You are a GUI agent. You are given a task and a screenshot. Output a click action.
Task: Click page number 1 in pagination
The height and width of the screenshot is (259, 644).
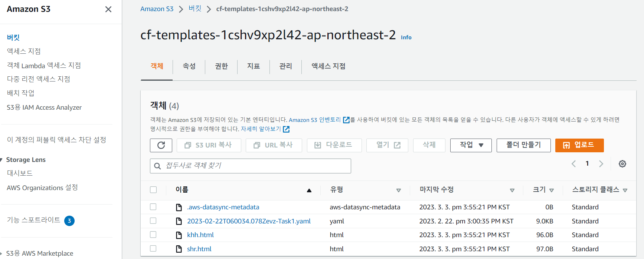coord(587,163)
